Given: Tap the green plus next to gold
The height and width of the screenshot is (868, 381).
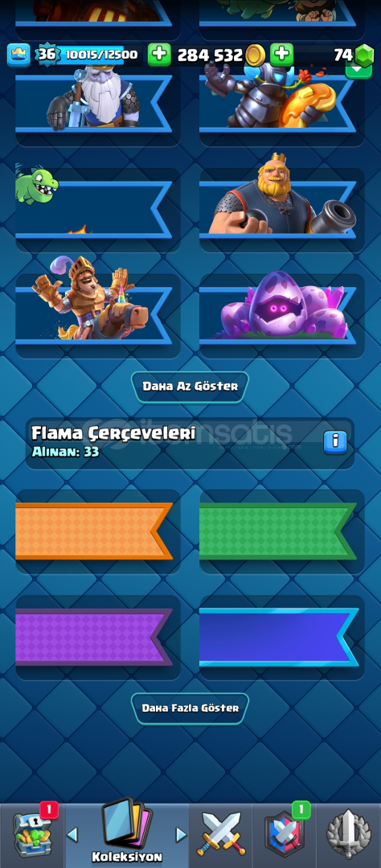Looking at the screenshot, I should coord(159,55).
